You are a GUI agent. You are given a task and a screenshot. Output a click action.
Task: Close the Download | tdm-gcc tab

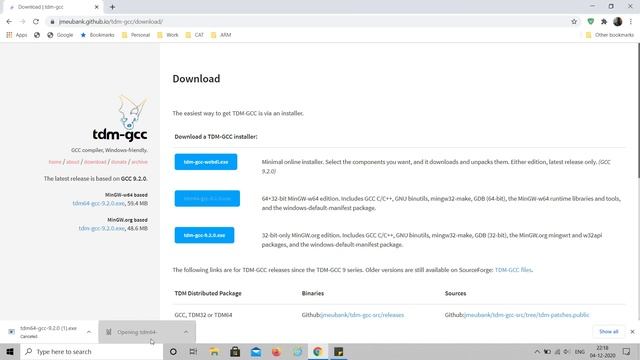click(96, 7)
